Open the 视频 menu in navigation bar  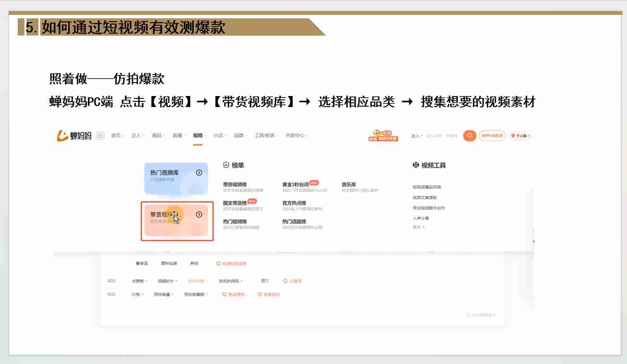click(199, 136)
